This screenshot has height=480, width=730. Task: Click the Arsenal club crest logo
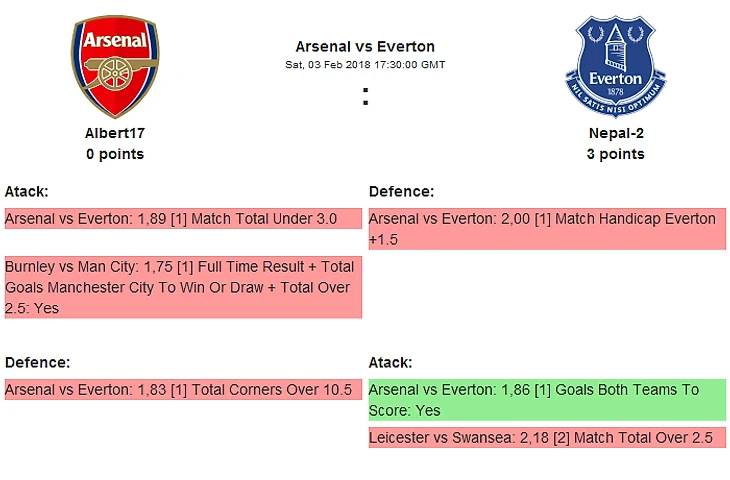(114, 67)
